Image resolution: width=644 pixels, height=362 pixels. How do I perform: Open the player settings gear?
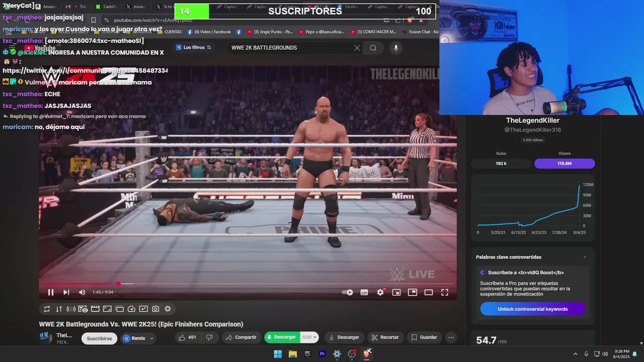[x=380, y=292]
